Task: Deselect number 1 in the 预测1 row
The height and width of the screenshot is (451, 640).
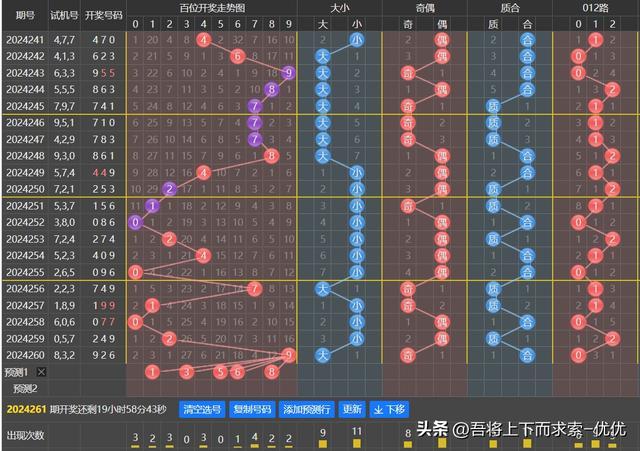Action: pyautogui.click(x=152, y=372)
